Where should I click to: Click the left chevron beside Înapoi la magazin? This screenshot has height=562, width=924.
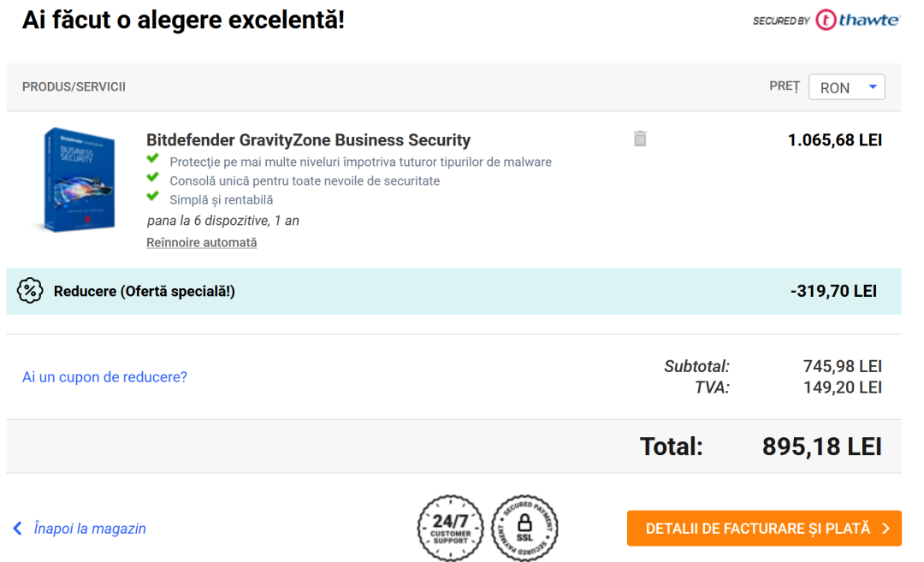18,529
